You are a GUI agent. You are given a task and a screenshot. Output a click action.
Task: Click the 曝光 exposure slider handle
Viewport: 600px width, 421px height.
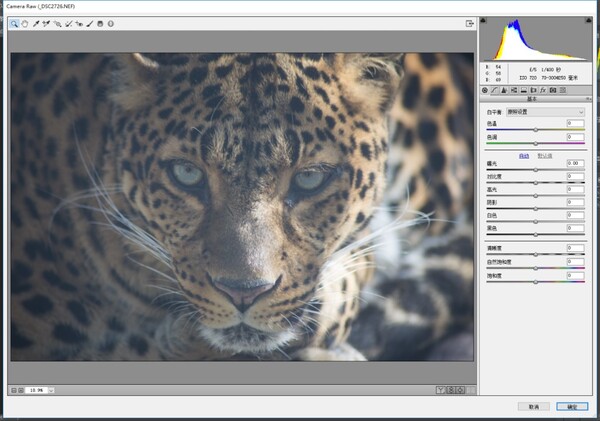pyautogui.click(x=536, y=170)
